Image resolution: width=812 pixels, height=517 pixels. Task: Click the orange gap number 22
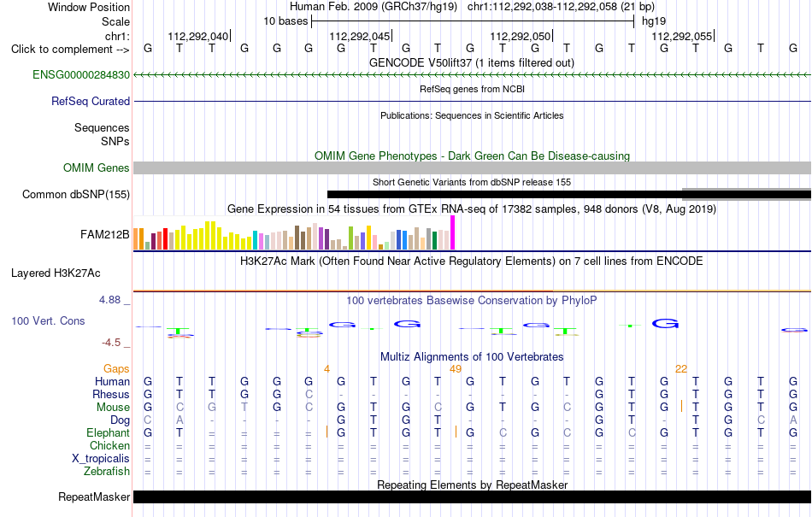point(681,369)
